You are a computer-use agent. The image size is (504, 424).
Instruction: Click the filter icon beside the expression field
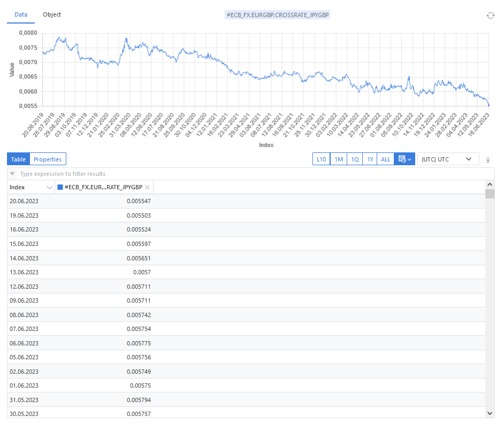12,174
